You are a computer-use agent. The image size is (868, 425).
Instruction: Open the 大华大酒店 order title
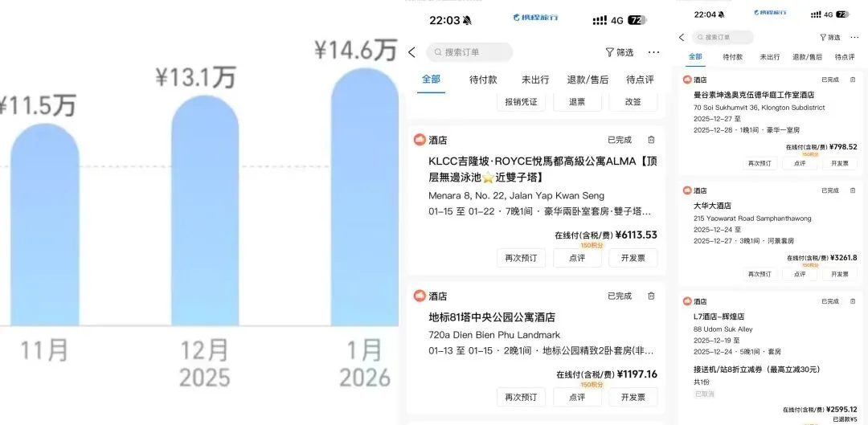pos(712,206)
